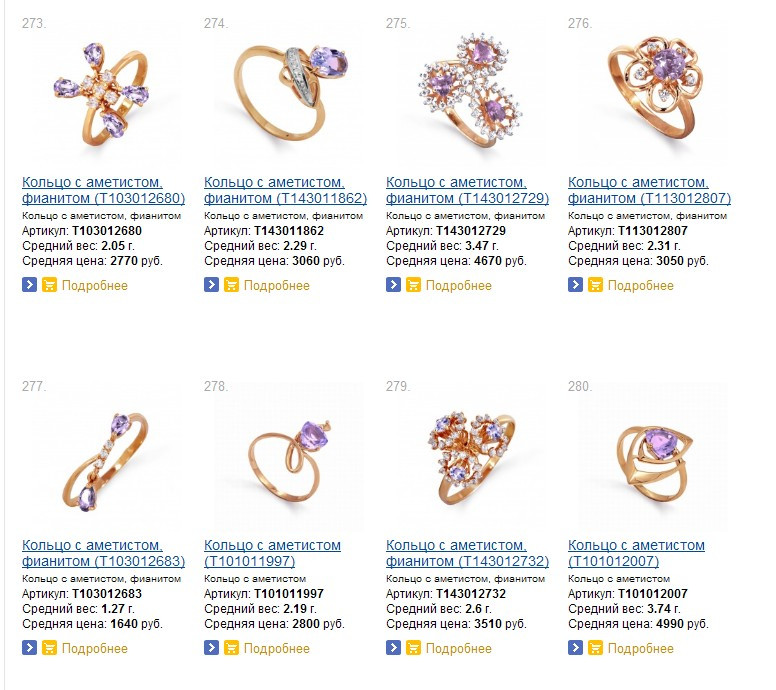Click Подробнее for ring priced 2770 руб.

(95, 286)
